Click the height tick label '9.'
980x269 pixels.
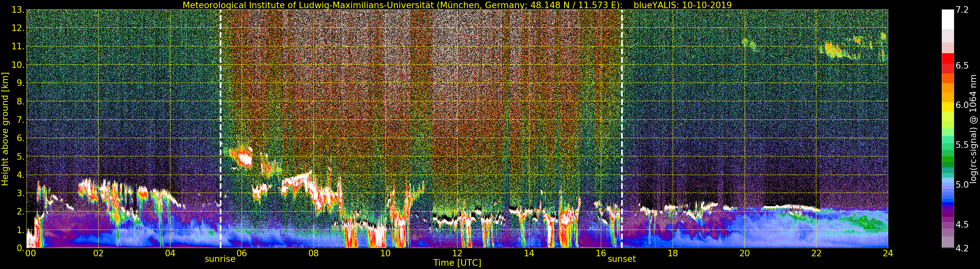pyautogui.click(x=20, y=83)
